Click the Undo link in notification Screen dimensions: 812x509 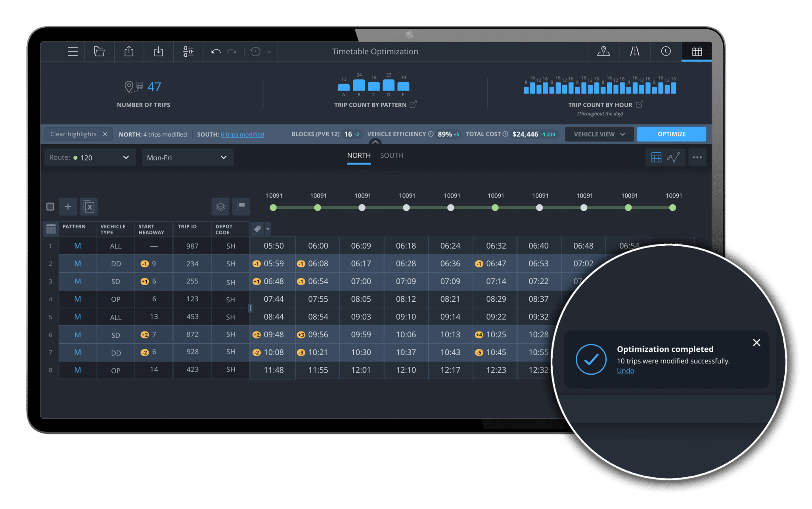625,371
